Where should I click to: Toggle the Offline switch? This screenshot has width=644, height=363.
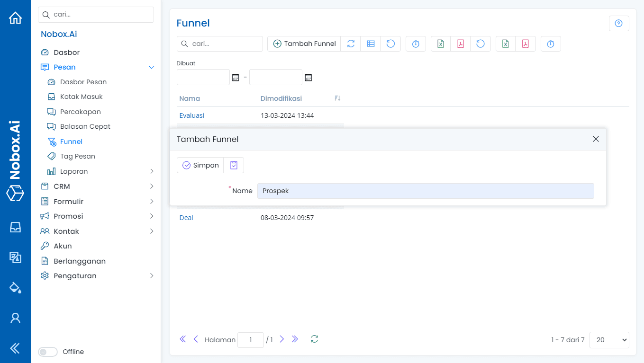pyautogui.click(x=47, y=352)
